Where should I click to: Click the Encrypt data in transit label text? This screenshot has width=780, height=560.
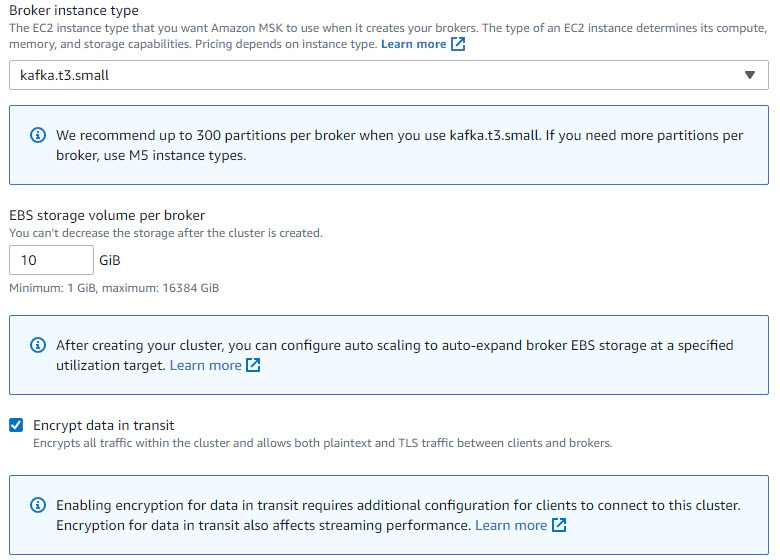[103, 425]
